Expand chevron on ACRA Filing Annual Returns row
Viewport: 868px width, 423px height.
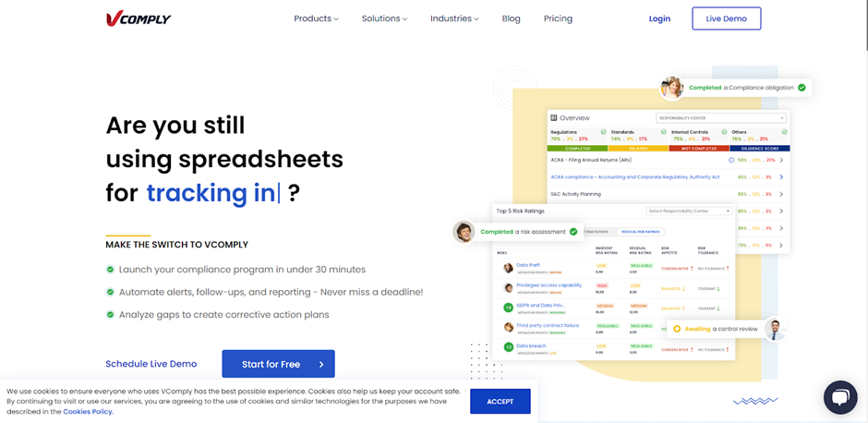[781, 160]
